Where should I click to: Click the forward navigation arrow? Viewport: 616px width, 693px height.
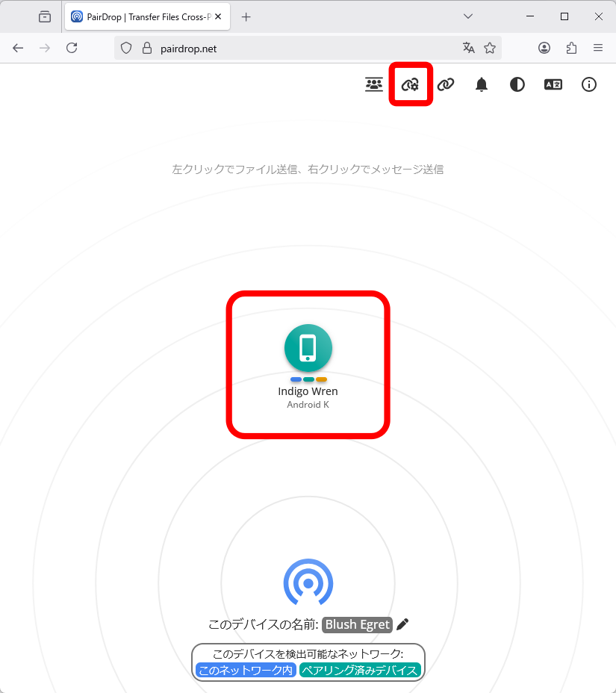pyautogui.click(x=45, y=48)
